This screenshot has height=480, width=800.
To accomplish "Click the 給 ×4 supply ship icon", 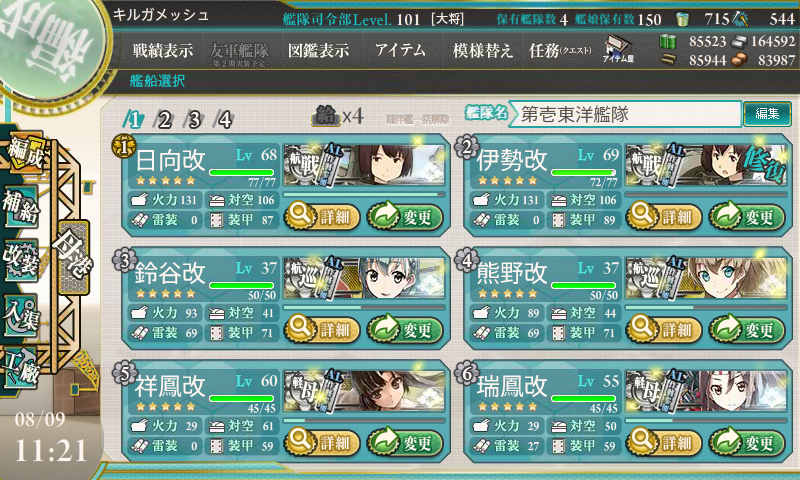I will (x=337, y=117).
